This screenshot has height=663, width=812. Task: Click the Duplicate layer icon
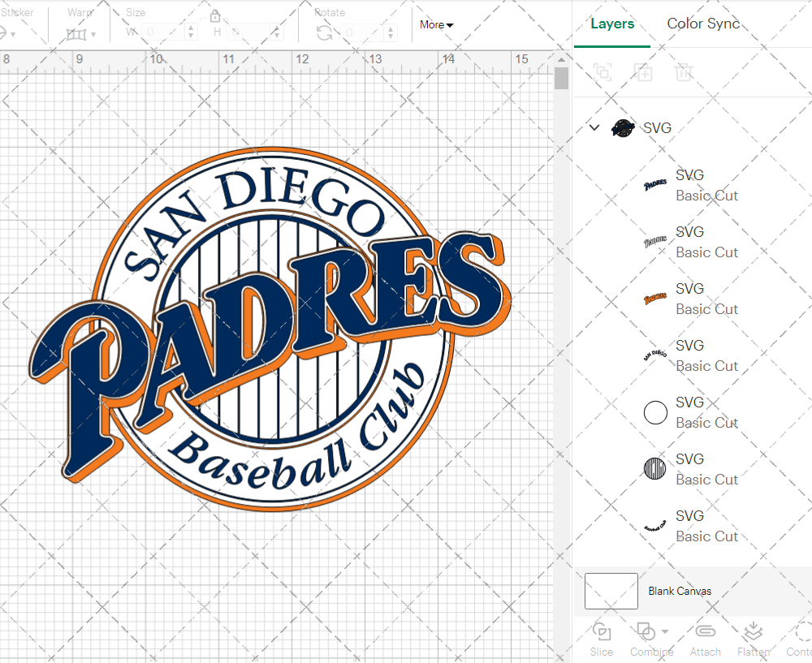(643, 72)
